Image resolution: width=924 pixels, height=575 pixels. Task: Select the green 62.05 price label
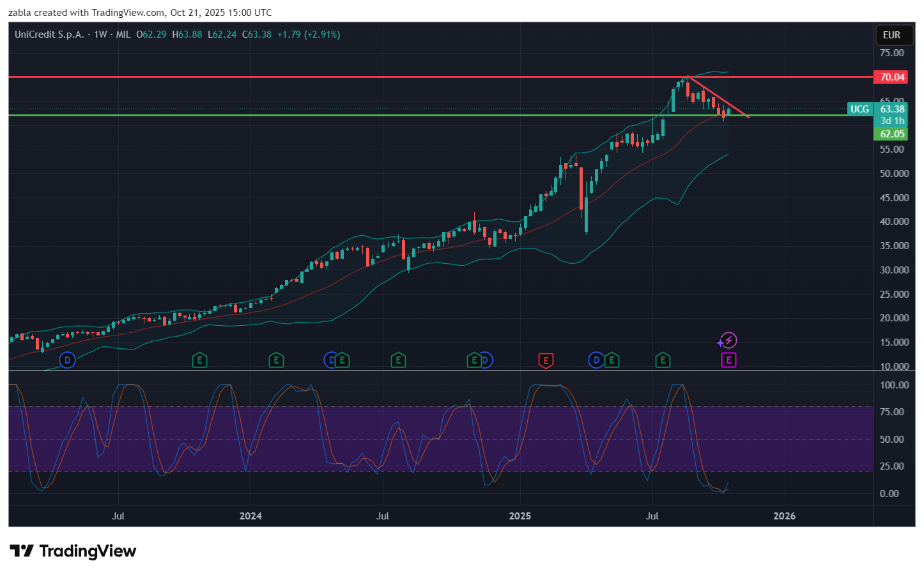[x=892, y=134]
